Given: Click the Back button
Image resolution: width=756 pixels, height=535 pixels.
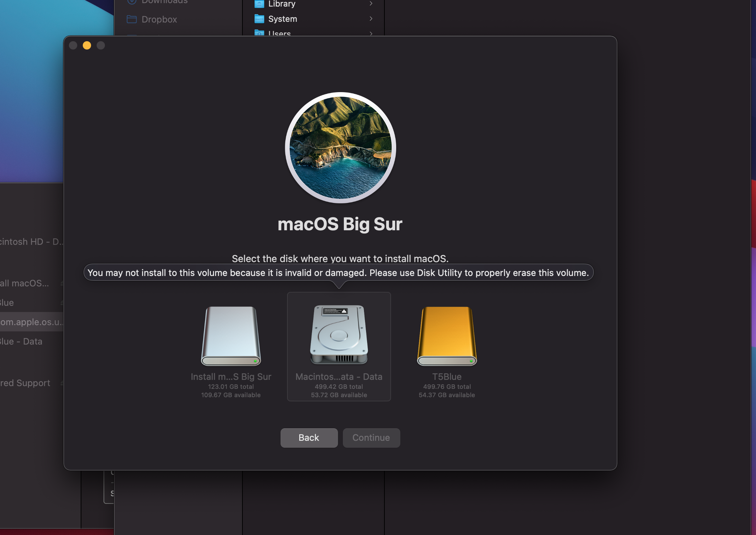Looking at the screenshot, I should coord(309,438).
